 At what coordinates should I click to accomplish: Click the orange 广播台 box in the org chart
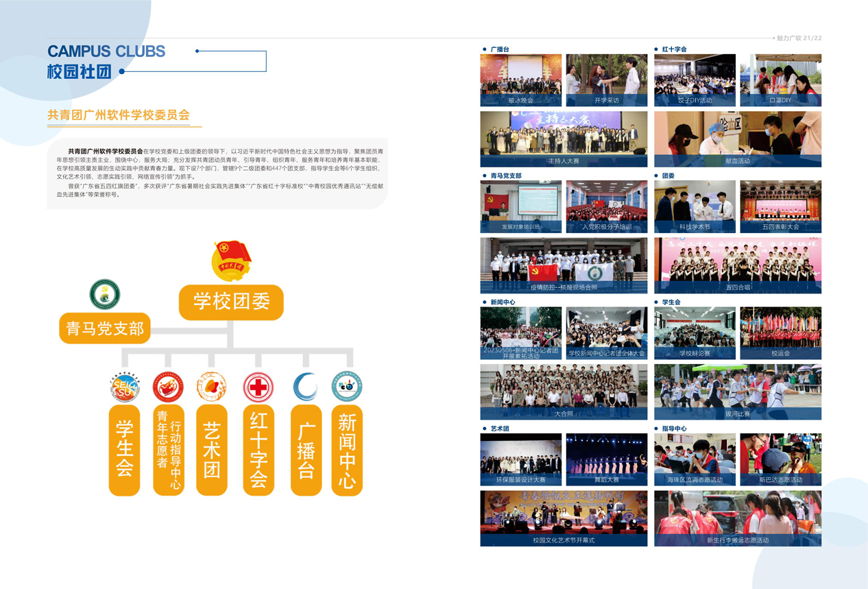(306, 450)
